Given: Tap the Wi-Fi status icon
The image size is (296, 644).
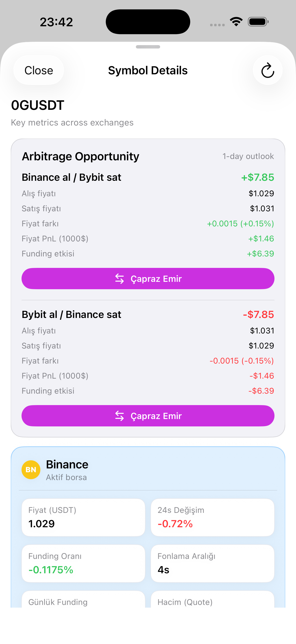Looking at the screenshot, I should click(x=236, y=22).
